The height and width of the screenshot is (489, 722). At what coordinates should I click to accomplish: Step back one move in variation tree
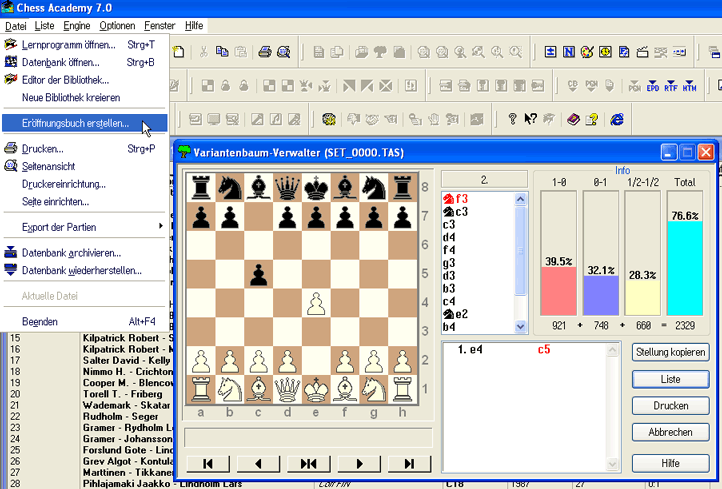pos(258,464)
